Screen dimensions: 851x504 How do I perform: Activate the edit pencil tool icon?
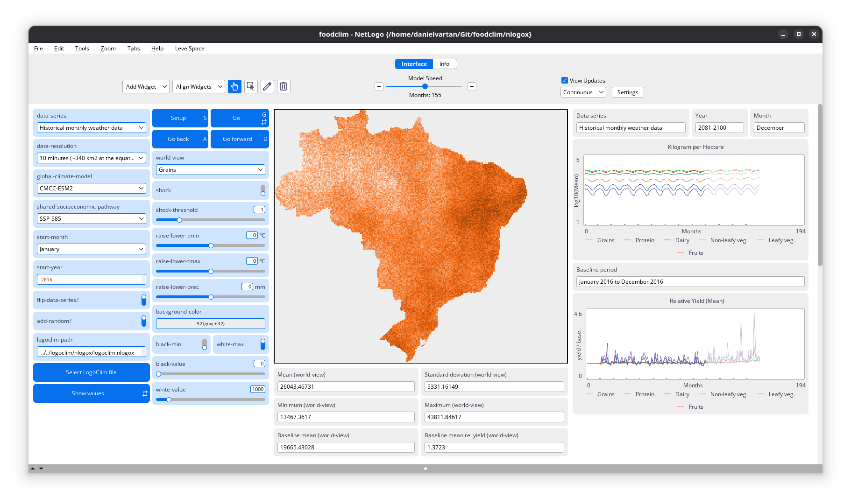click(x=267, y=86)
